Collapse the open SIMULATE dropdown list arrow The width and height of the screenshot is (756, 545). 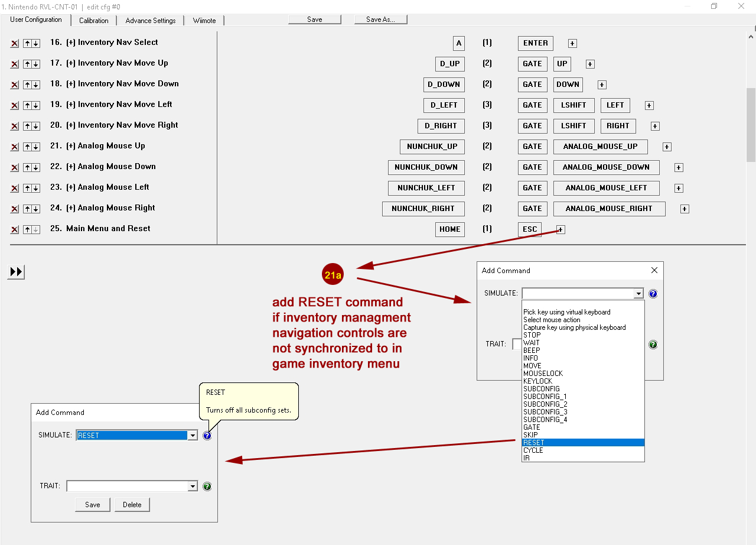coord(638,294)
